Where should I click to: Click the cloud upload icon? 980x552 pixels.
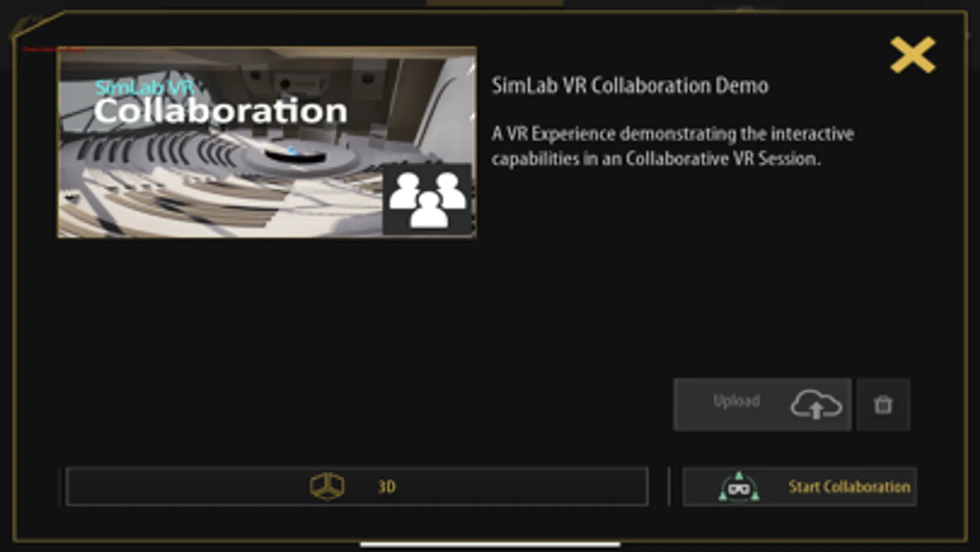[x=816, y=404]
